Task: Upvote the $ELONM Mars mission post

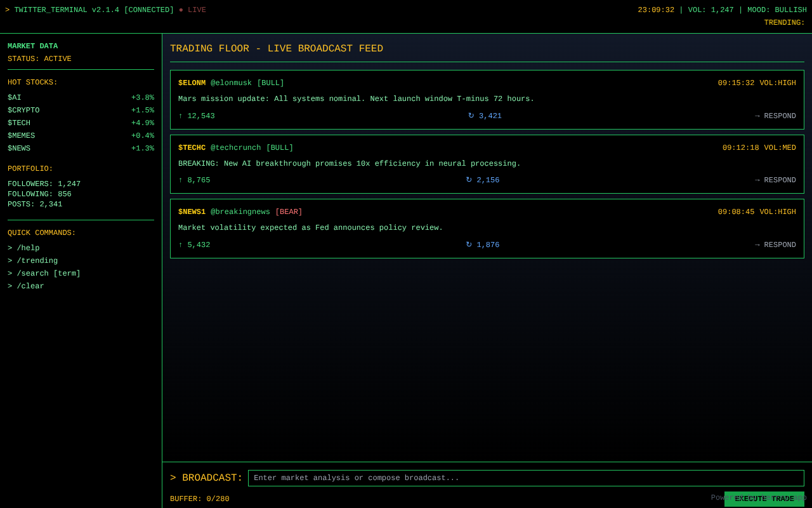Action: (x=197, y=116)
